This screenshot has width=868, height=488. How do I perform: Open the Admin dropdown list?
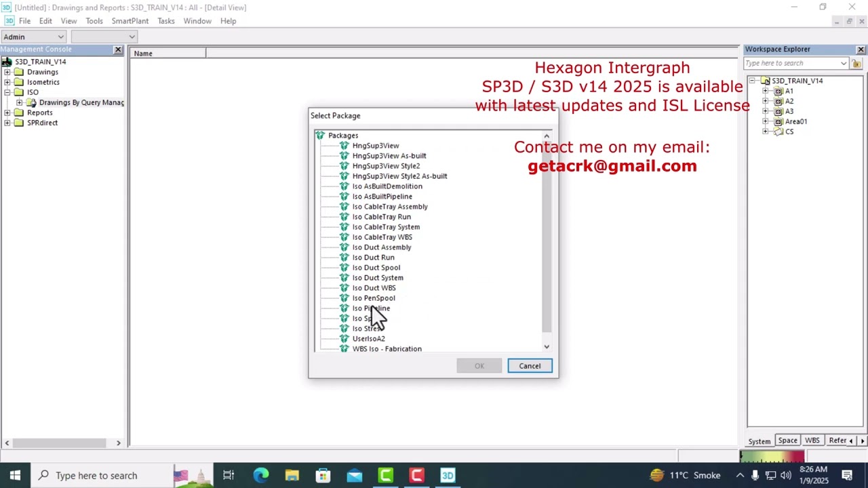point(60,37)
